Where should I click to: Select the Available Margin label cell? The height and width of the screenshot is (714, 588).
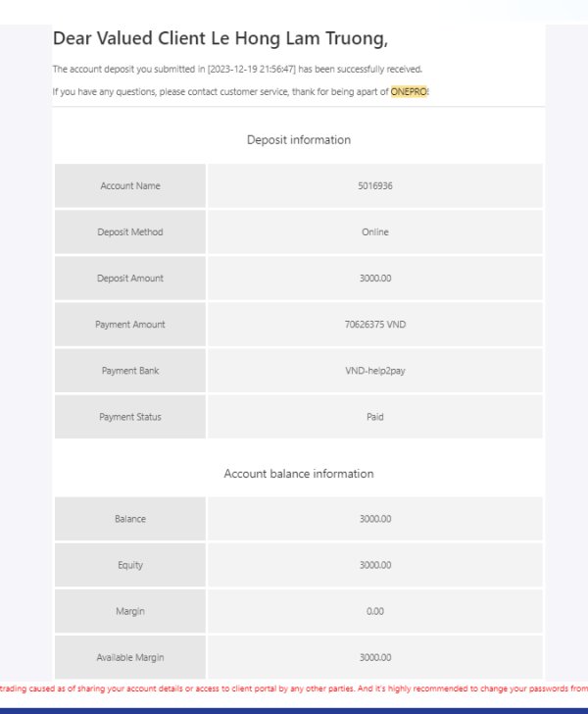[130, 657]
